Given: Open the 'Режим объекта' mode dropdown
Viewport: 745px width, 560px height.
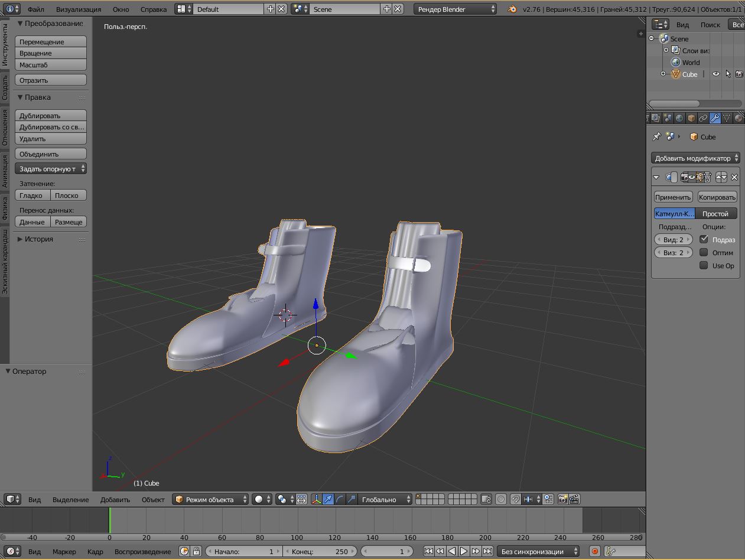Looking at the screenshot, I should [x=211, y=499].
